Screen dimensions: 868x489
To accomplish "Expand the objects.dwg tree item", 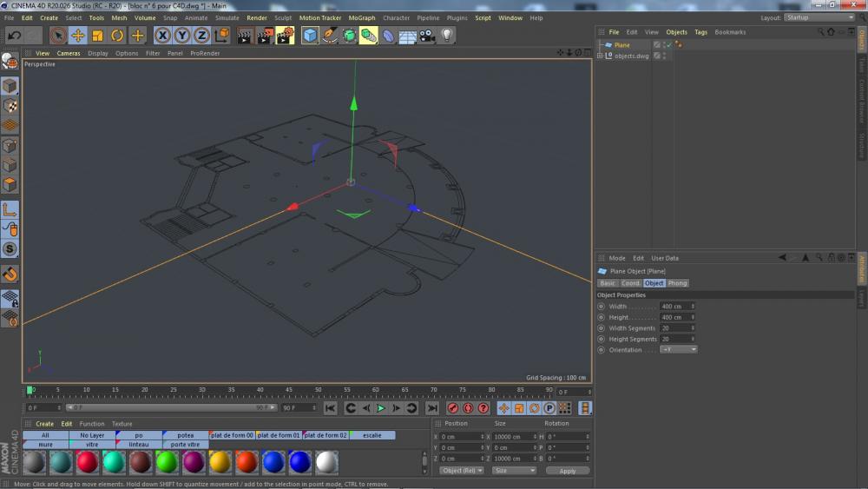I will click(600, 56).
